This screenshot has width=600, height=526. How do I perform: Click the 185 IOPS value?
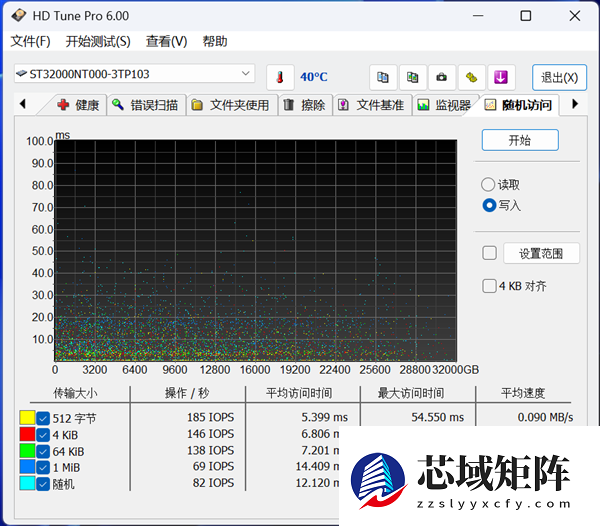point(210,417)
